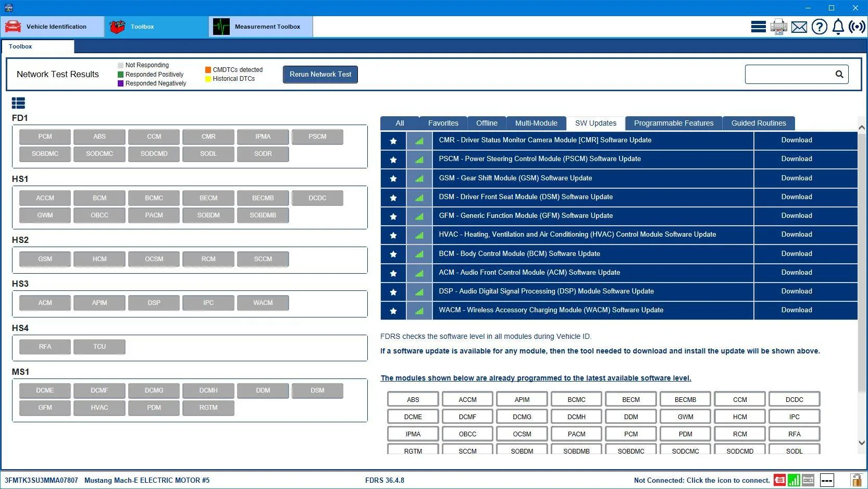Image resolution: width=868 pixels, height=489 pixels.
Task: Open the envelope mail icon
Action: click(x=799, y=27)
